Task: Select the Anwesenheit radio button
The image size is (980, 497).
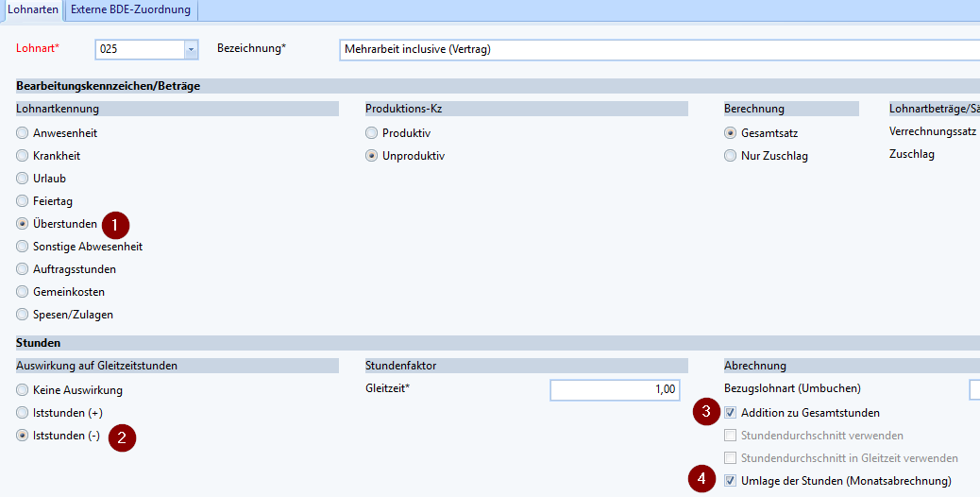Action: click(23, 133)
